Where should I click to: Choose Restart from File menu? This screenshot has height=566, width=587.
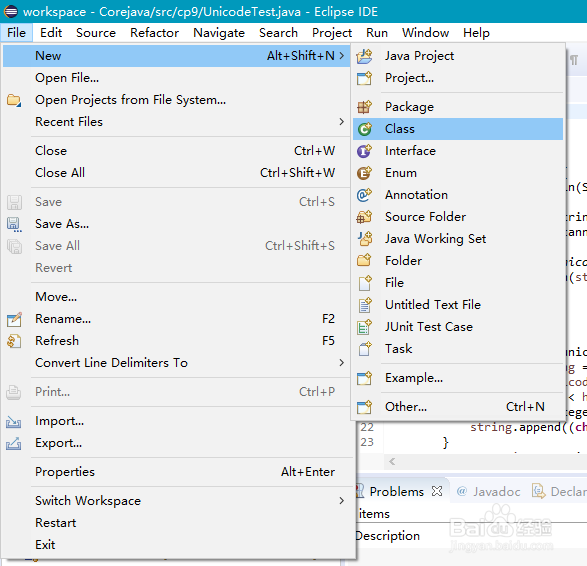point(177,523)
